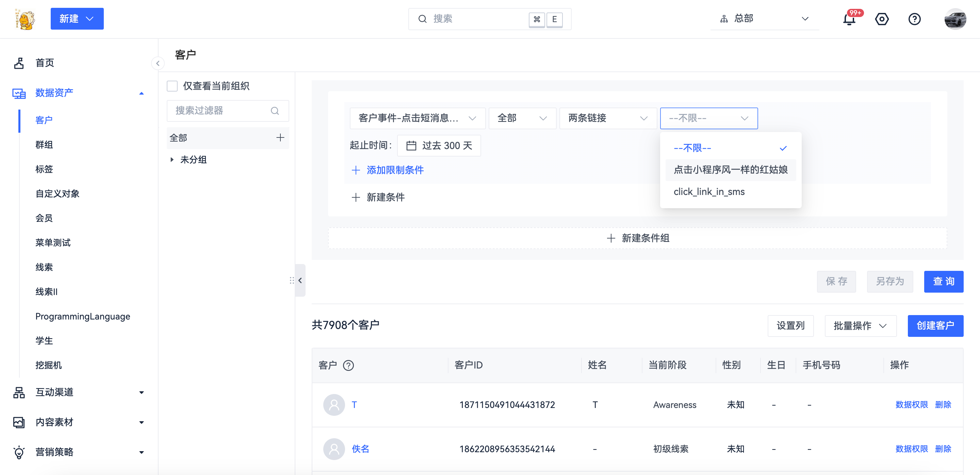This screenshot has width=980, height=475.
Task: Click 过去 300 天 date range field
Action: tap(439, 146)
